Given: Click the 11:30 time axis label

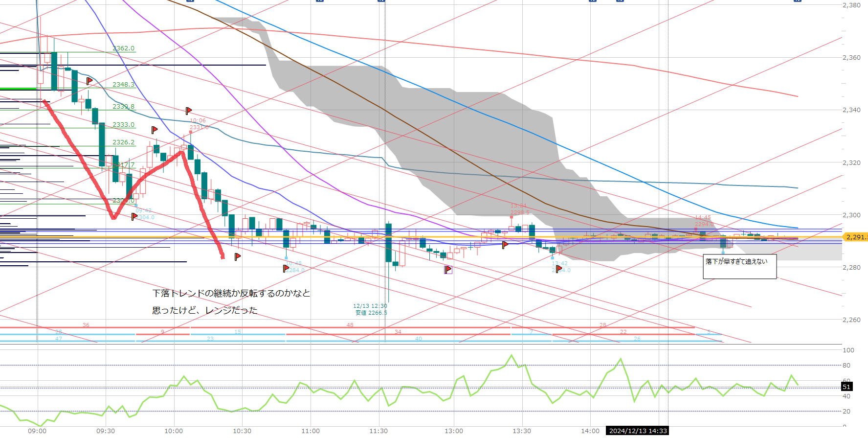Looking at the screenshot, I should coord(378,431).
